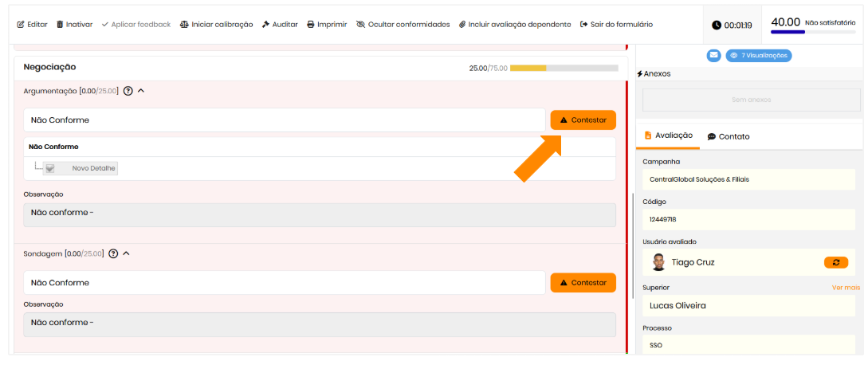The height and width of the screenshot is (365, 868).
Task: Collapse the Sondagem section chevron
Action: point(126,253)
